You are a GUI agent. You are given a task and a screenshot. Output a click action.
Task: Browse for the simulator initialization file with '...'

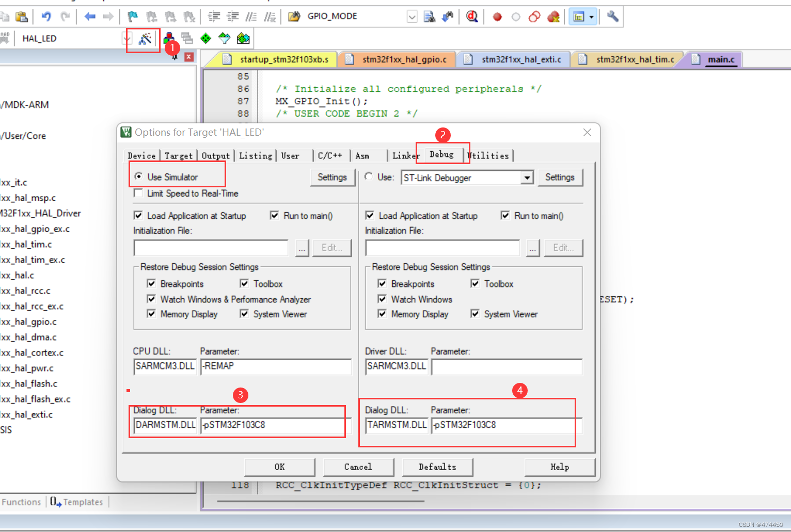tap(302, 248)
